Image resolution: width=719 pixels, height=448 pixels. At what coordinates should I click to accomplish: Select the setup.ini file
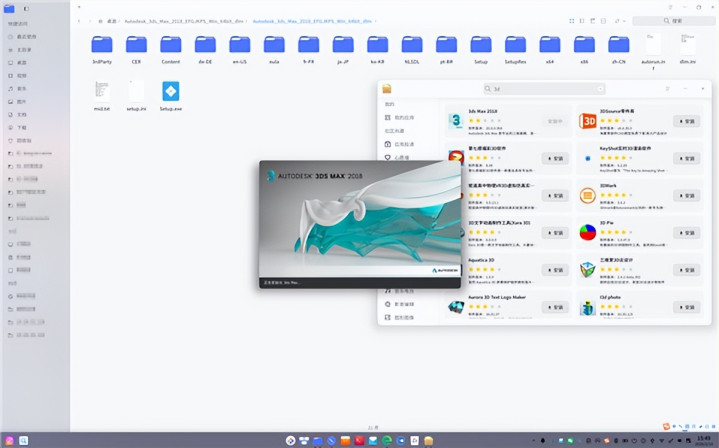(136, 91)
